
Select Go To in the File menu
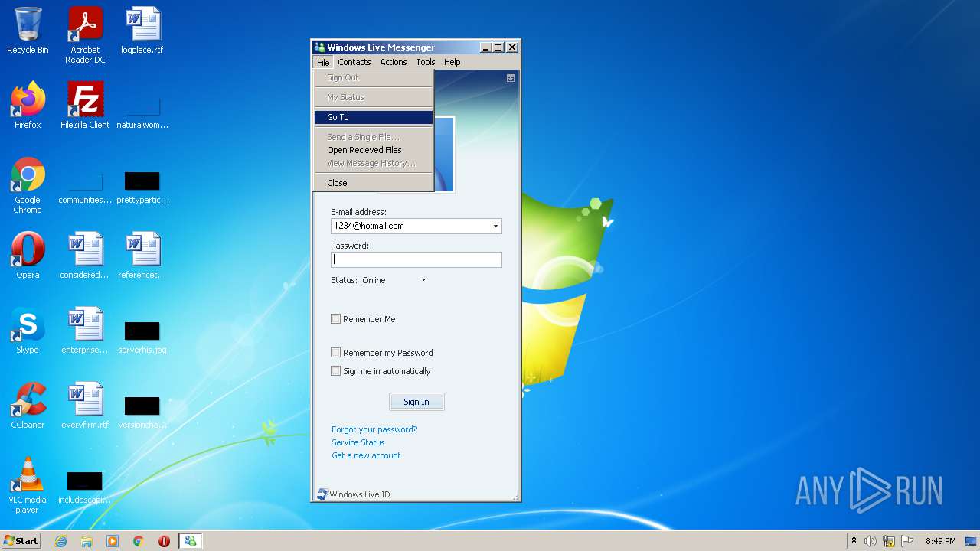coord(374,117)
